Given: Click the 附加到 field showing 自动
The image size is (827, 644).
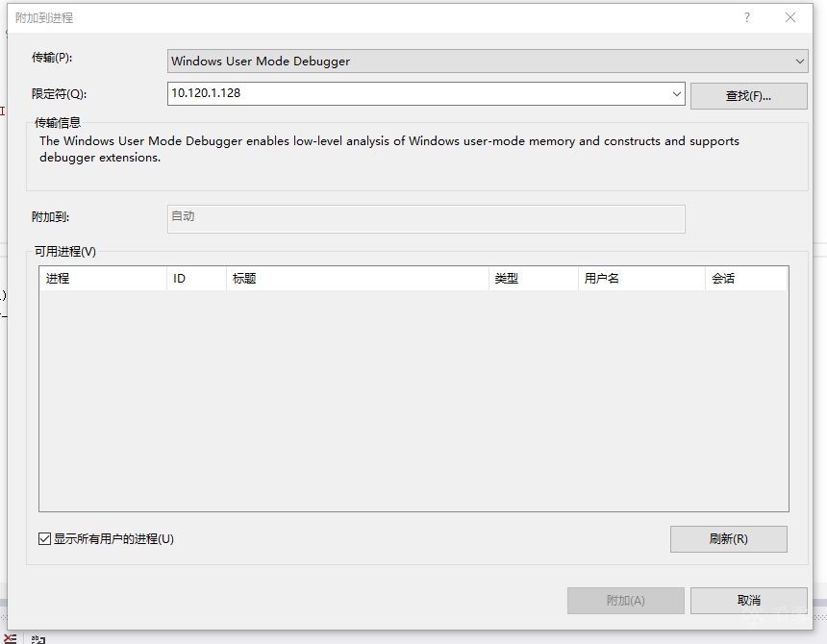Looking at the screenshot, I should click(426, 219).
